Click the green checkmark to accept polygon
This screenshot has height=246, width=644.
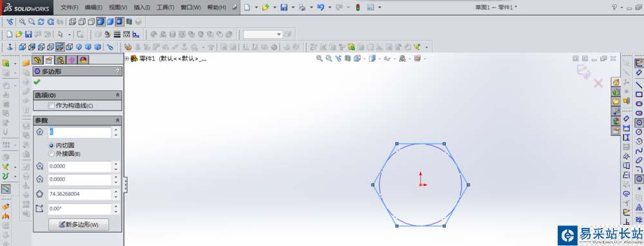tap(37, 82)
